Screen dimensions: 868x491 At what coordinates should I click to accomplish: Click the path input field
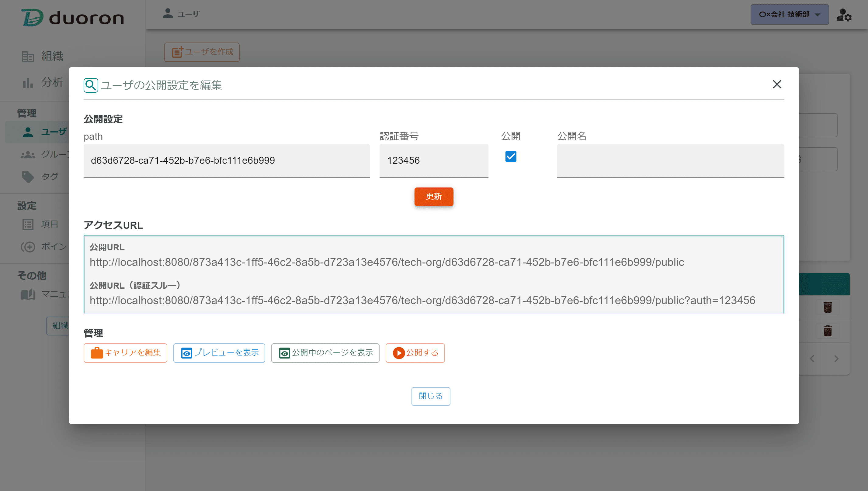click(227, 160)
